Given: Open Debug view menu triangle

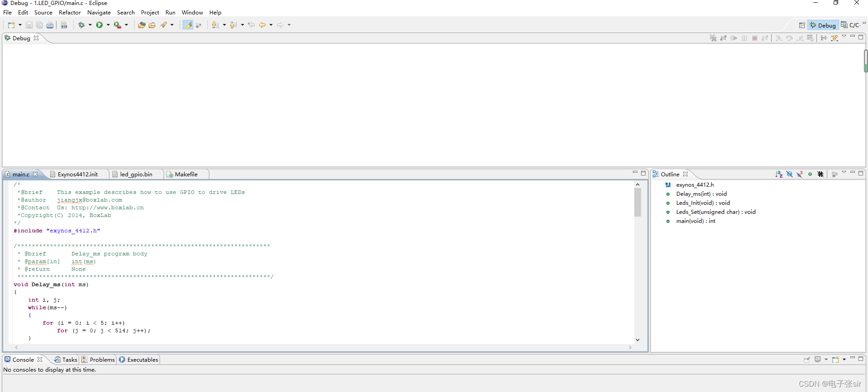Looking at the screenshot, I should [844, 36].
